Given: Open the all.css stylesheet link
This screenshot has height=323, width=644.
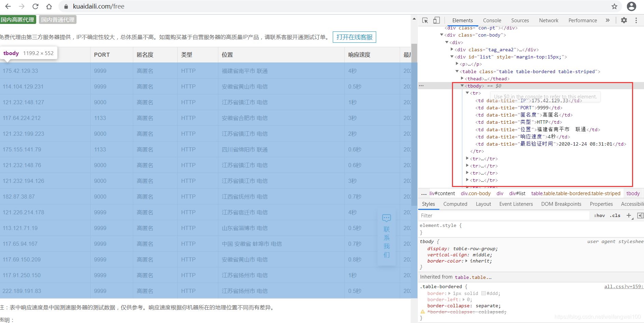Looking at the screenshot, I should click(624, 286).
